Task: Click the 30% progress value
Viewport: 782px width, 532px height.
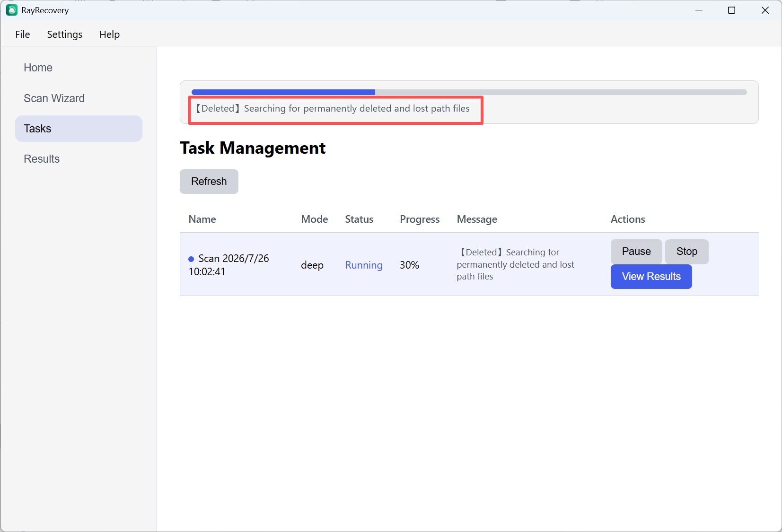Action: pyautogui.click(x=410, y=265)
